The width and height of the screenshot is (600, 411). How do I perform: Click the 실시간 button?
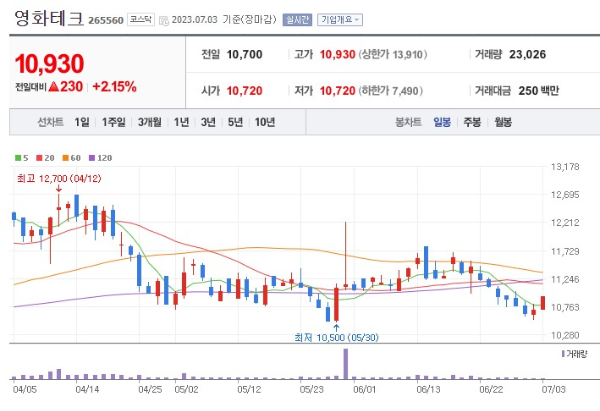point(297,20)
